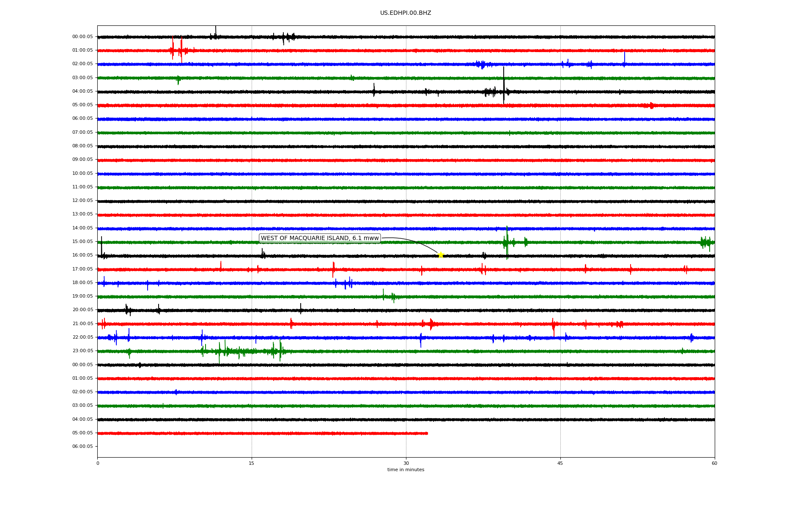The image size is (812, 508).
Task: Click the 11:00:05 time label
Action: click(x=82, y=187)
